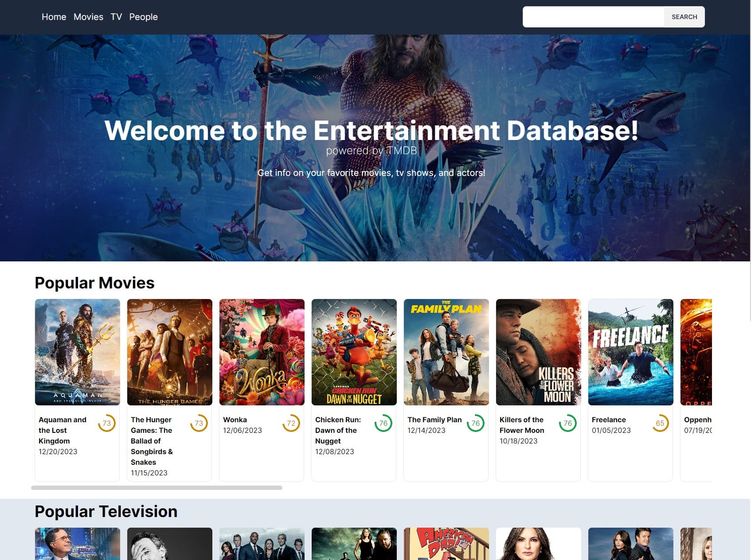The width and height of the screenshot is (751, 560).
Task: Open the Killers of the Flower Moon title link
Action: pyautogui.click(x=522, y=425)
